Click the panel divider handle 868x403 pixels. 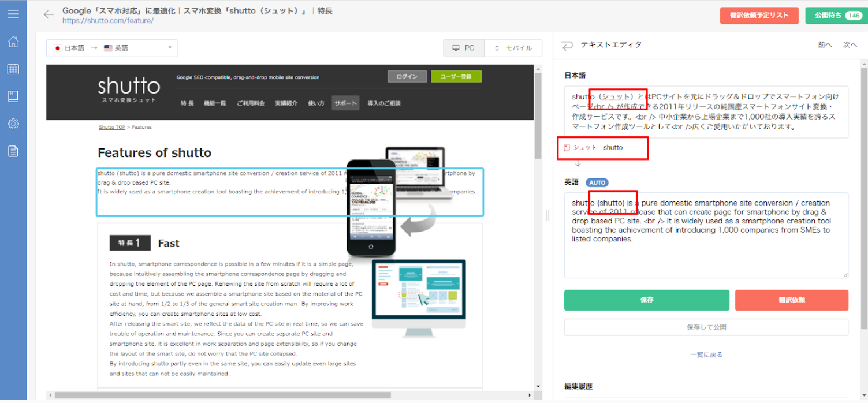click(547, 215)
